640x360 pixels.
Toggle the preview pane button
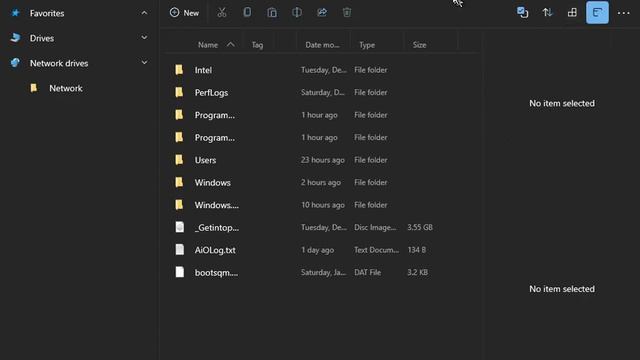[597, 13]
